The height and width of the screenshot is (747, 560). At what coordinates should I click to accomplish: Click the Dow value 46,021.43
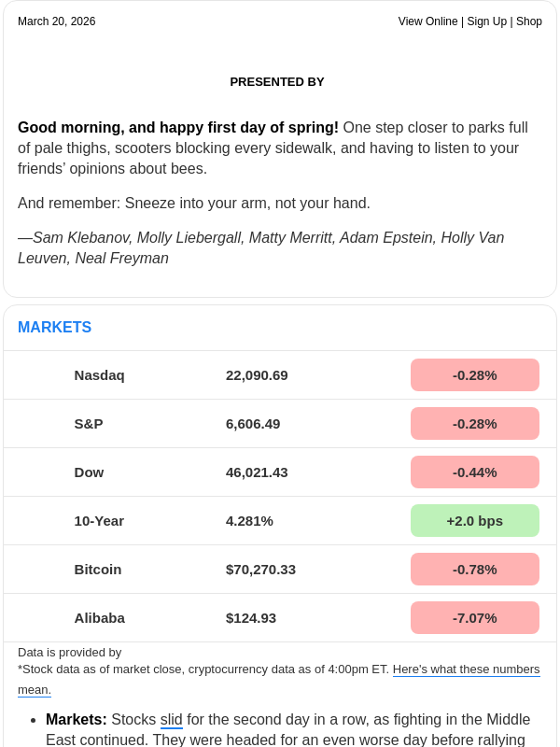click(x=257, y=472)
